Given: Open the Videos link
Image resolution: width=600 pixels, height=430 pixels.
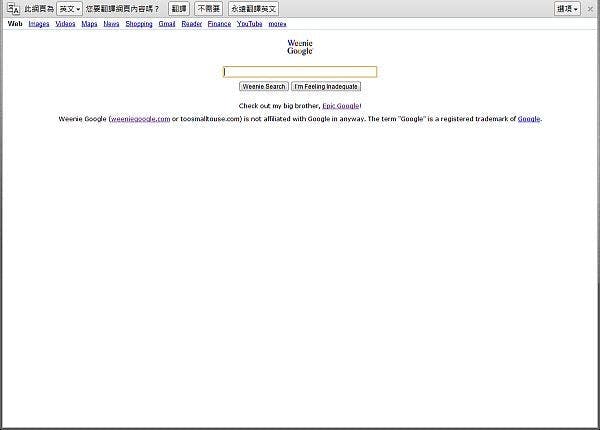Looking at the screenshot, I should [x=65, y=24].
